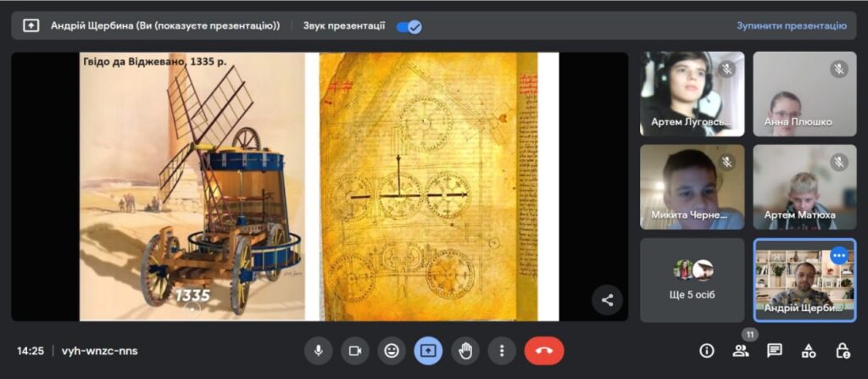This screenshot has height=379, width=868.
Task: End the call with the red hang-up button
Action: [543, 350]
